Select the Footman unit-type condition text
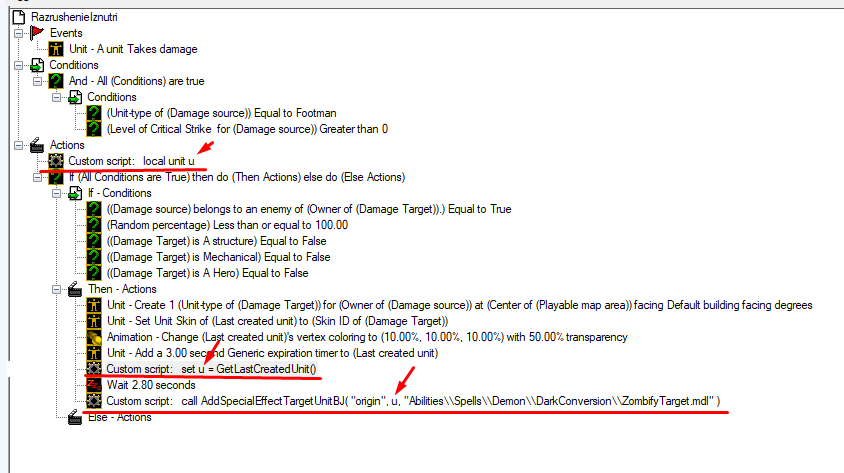 click(x=221, y=113)
